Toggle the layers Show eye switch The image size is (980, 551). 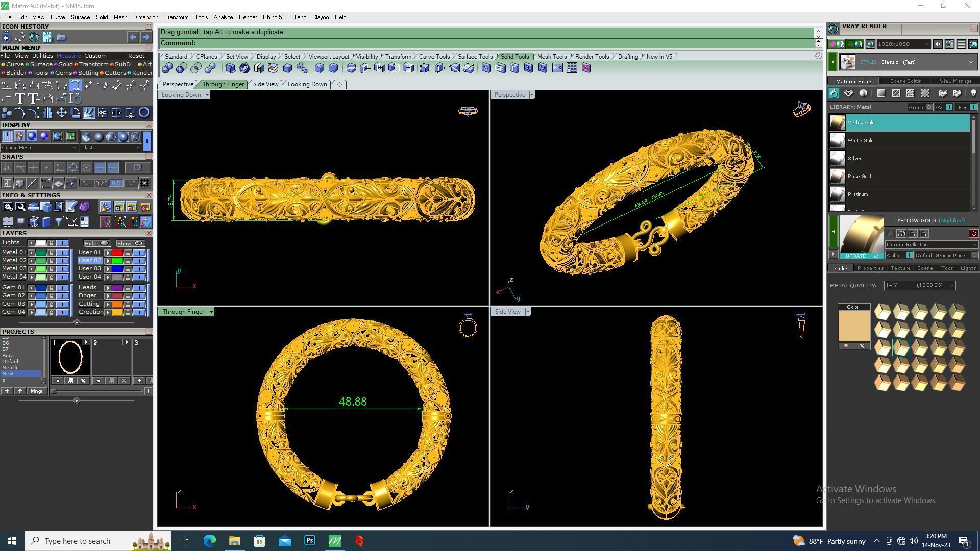(x=131, y=243)
